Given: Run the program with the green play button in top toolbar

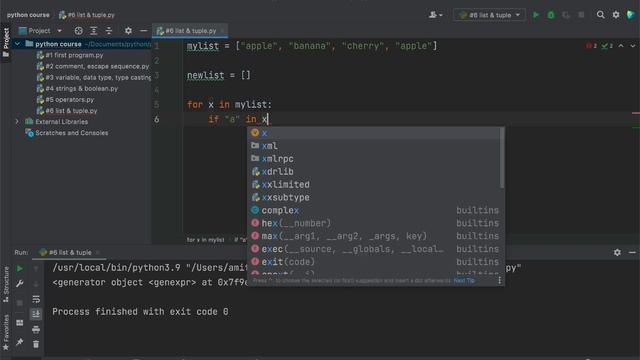Looking at the screenshot, I should [536, 15].
